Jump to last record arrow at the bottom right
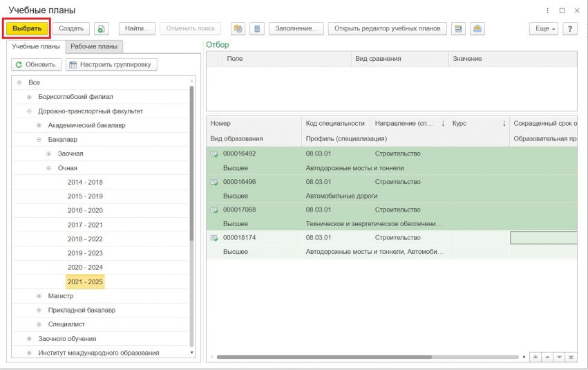588x370 pixels. [x=571, y=358]
